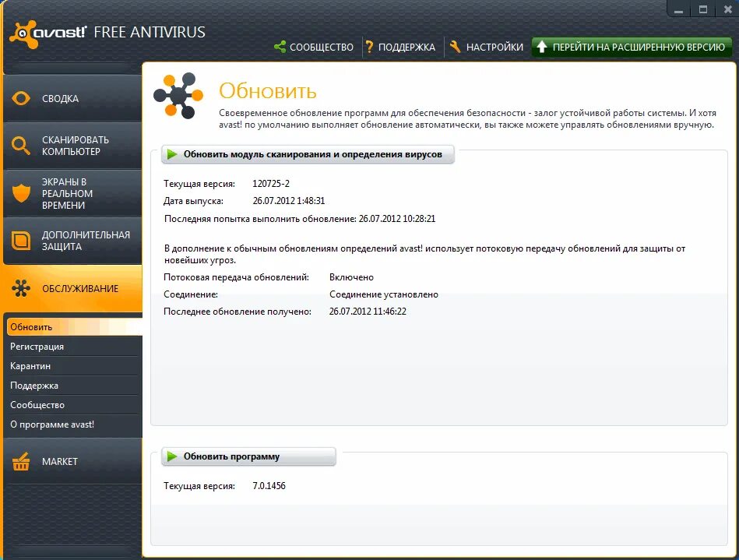Click Перейти на расширенную версию button
The width and height of the screenshot is (739, 560).
(632, 48)
